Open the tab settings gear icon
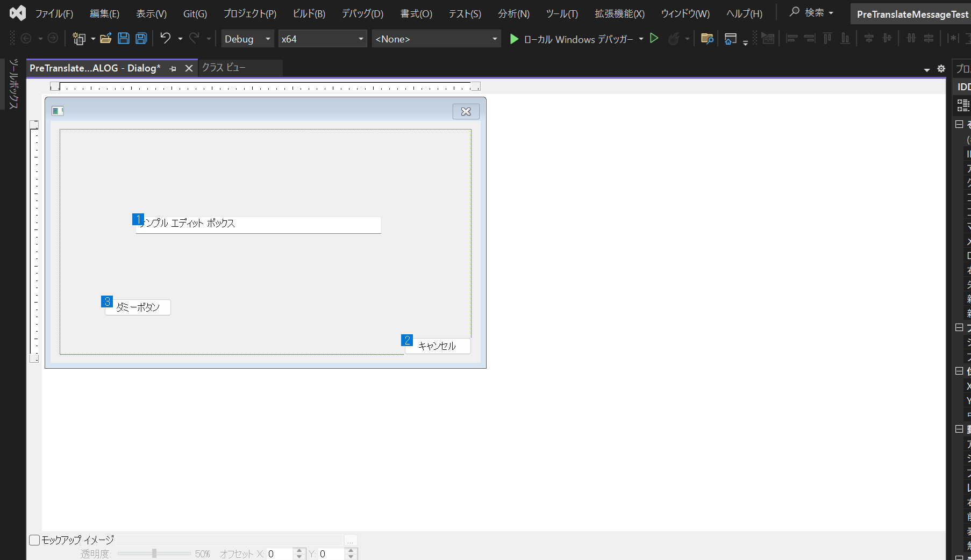The width and height of the screenshot is (971, 560). (x=941, y=69)
